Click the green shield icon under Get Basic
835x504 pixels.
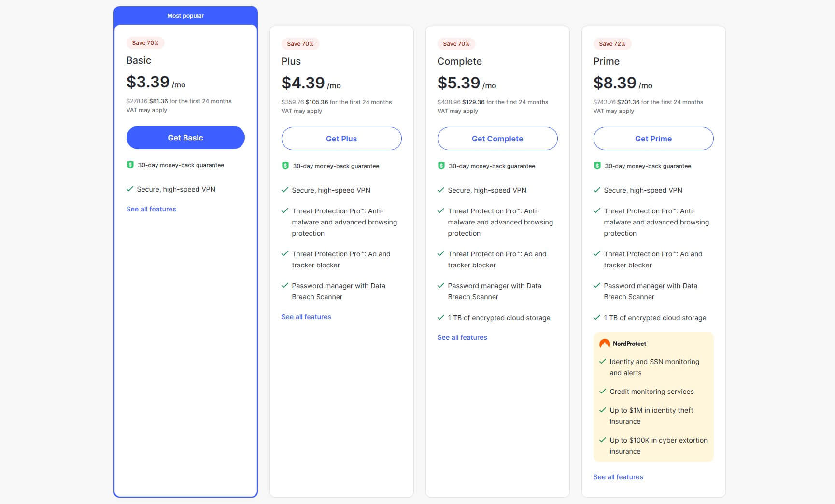[x=130, y=165]
